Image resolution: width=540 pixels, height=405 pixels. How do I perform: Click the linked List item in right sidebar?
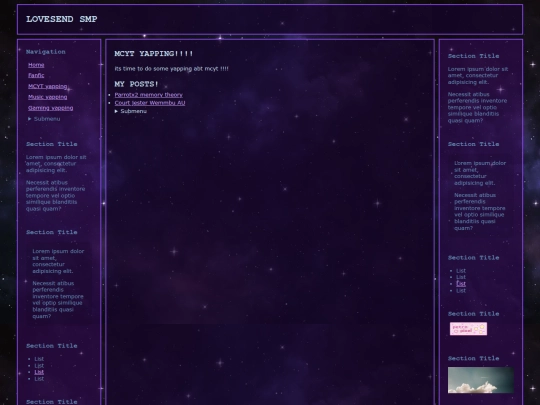461,284
